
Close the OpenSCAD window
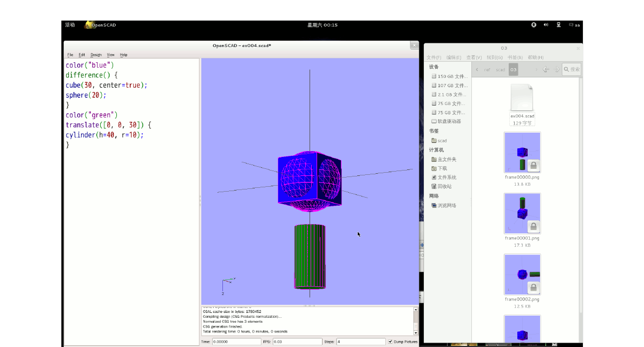point(415,45)
